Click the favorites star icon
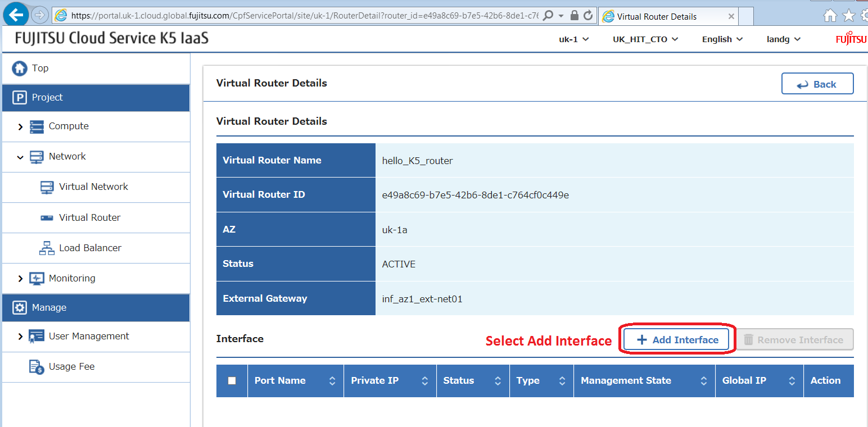Screen dimensions: 868x427 click(x=849, y=16)
